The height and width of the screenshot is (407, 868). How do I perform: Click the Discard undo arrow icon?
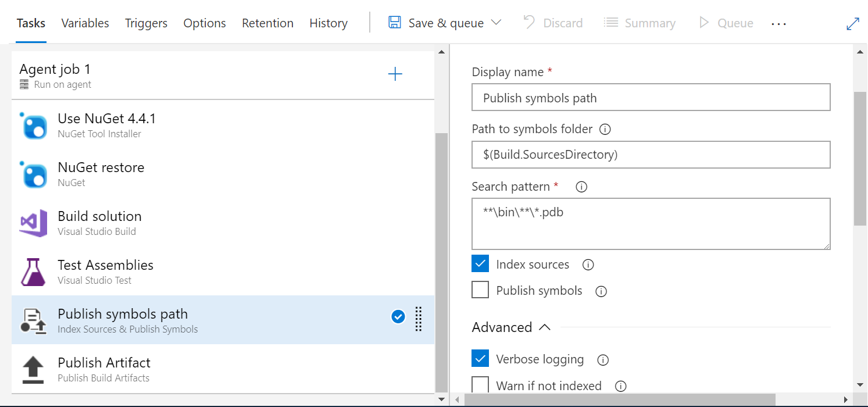pos(529,22)
